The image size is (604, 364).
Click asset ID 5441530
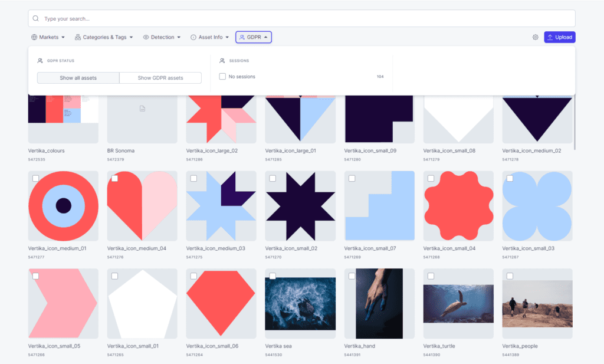click(x=274, y=355)
